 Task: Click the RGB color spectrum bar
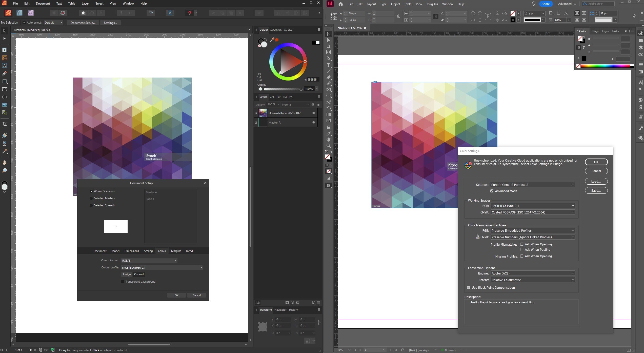pos(605,66)
